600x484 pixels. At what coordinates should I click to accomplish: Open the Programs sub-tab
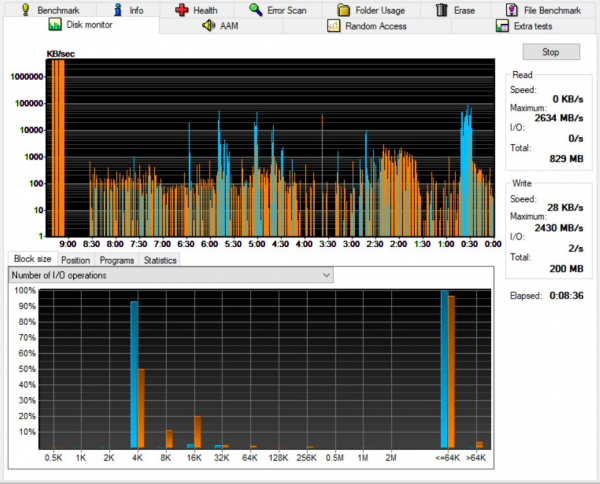pyautogui.click(x=117, y=260)
